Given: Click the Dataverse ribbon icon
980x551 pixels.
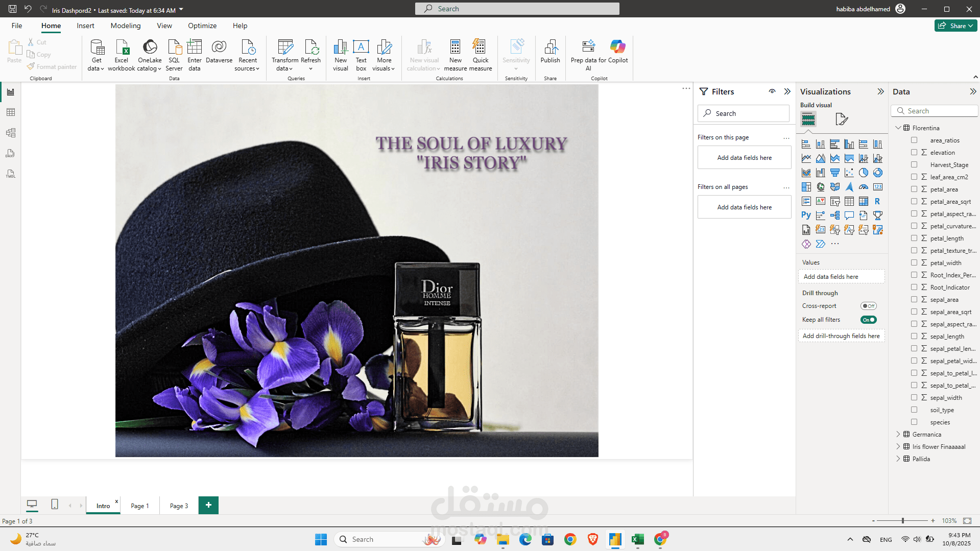Looking at the screenshot, I should tap(219, 52).
